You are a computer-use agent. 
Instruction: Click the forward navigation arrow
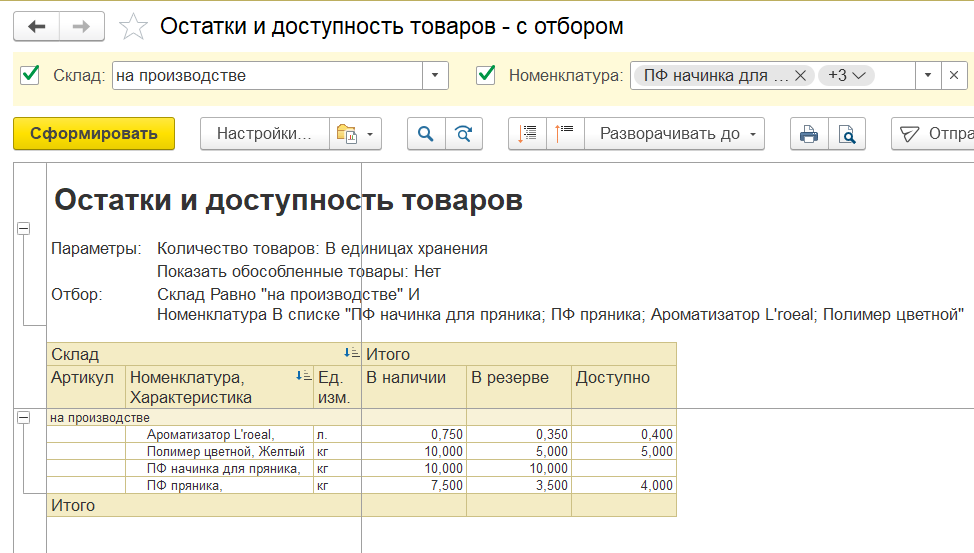pyautogui.click(x=82, y=27)
